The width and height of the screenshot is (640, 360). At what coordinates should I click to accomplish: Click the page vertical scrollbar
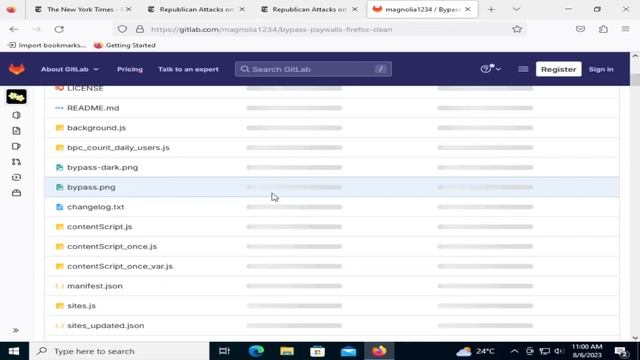[635, 197]
